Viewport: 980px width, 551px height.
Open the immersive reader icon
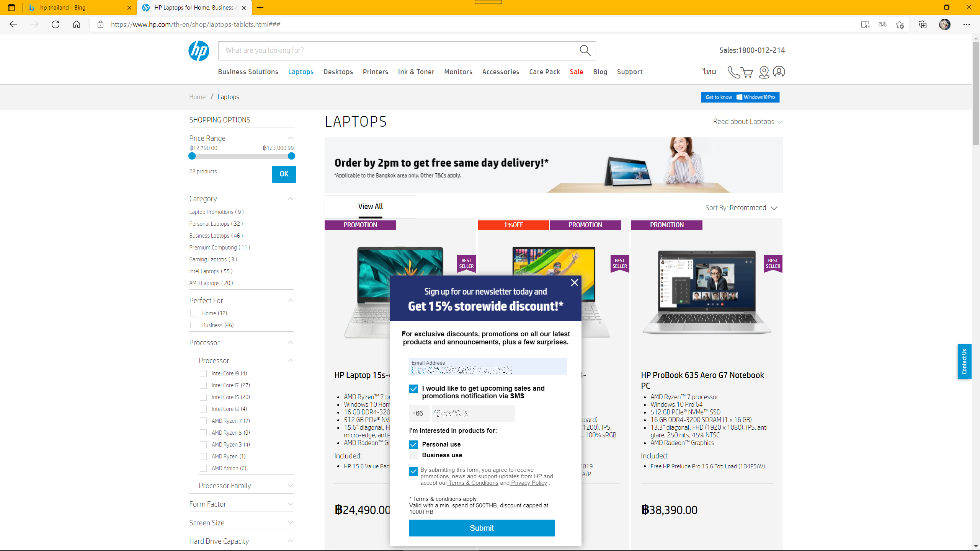(865, 24)
